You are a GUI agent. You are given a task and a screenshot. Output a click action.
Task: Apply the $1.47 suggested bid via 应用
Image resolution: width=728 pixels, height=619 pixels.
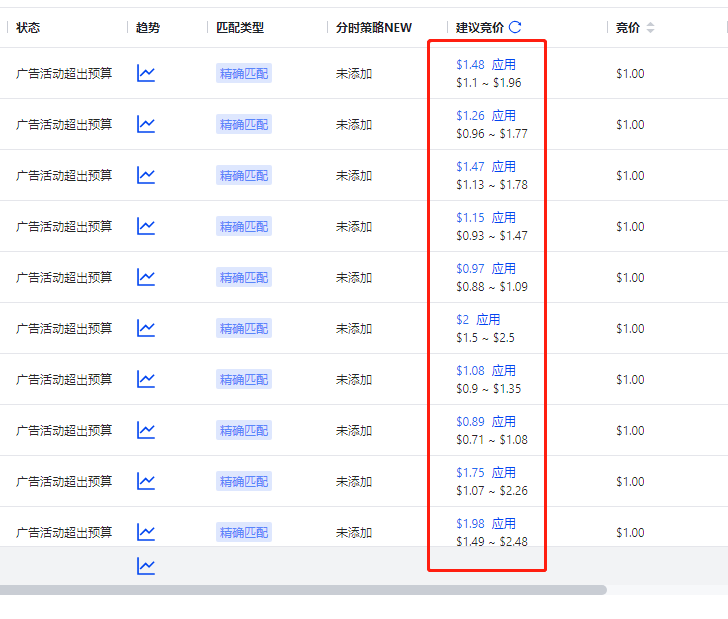point(504,167)
